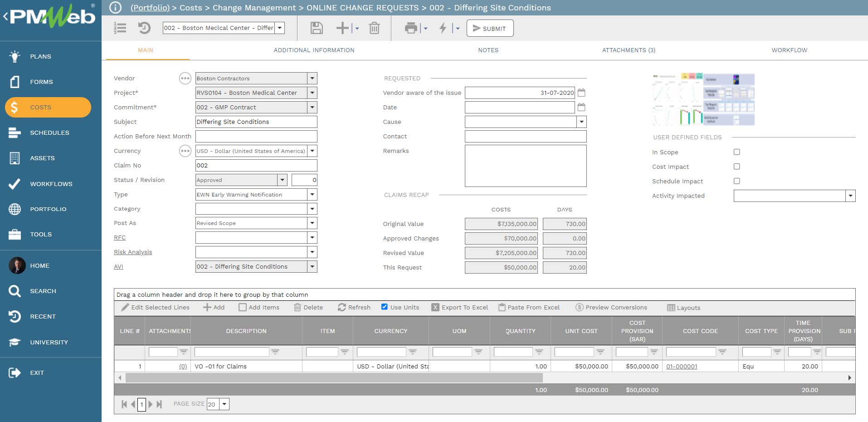The height and width of the screenshot is (422, 868).
Task: Expand the Type dropdown
Action: click(312, 194)
